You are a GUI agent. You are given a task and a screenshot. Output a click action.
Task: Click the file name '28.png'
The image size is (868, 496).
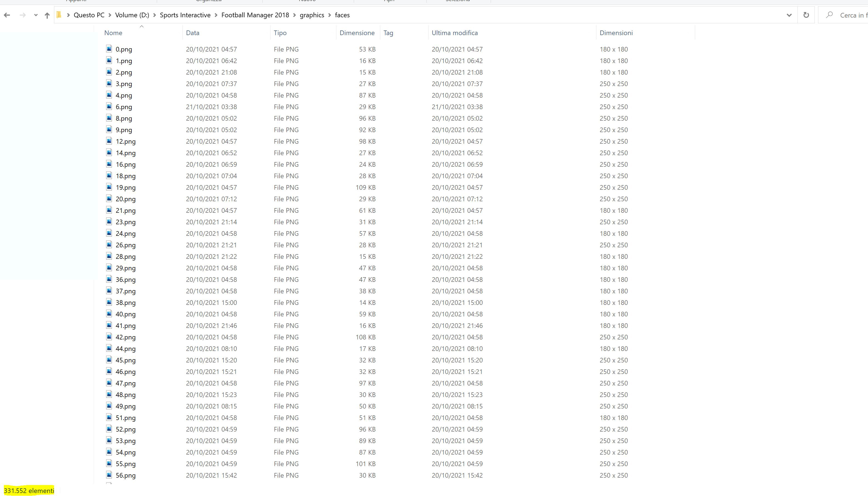click(125, 257)
